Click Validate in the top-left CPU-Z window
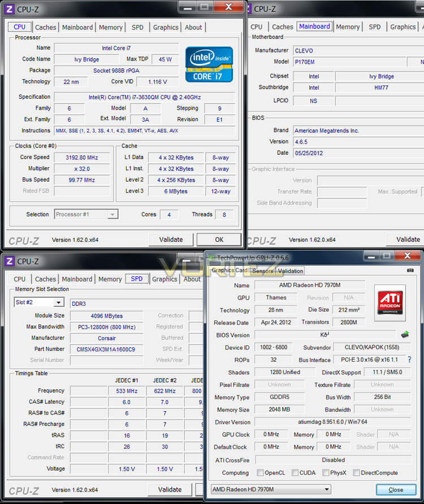424x504 pixels. coord(171,240)
